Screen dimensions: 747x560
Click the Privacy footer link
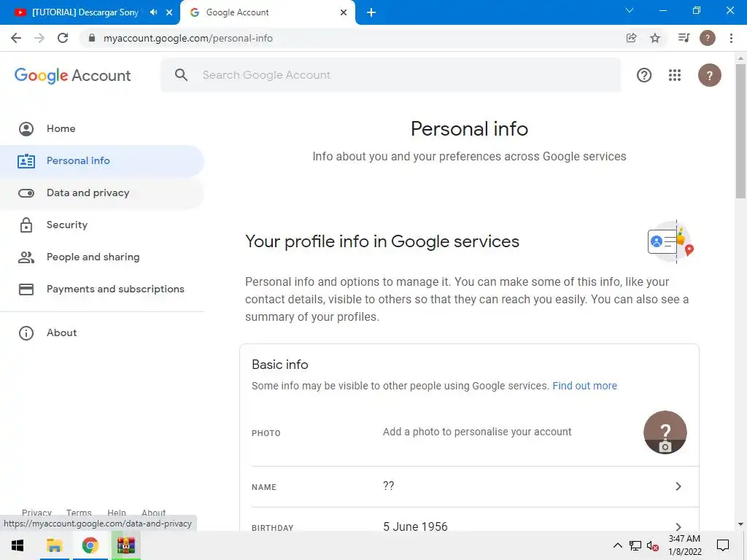coord(36,513)
